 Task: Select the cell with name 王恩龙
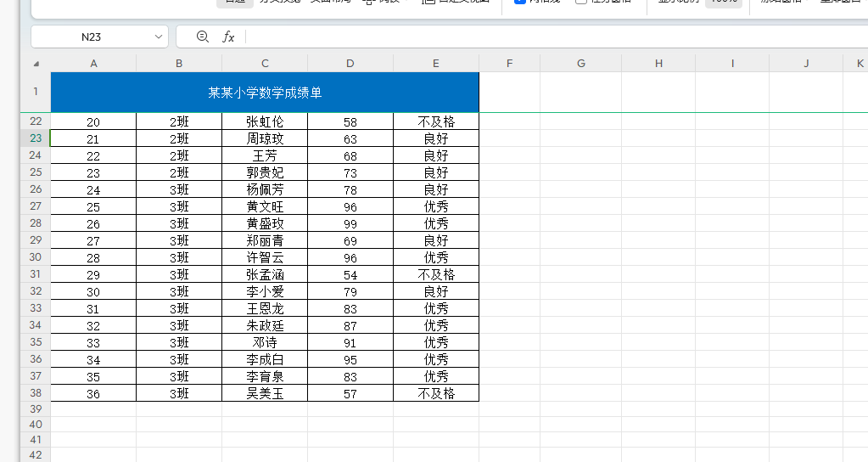(265, 308)
